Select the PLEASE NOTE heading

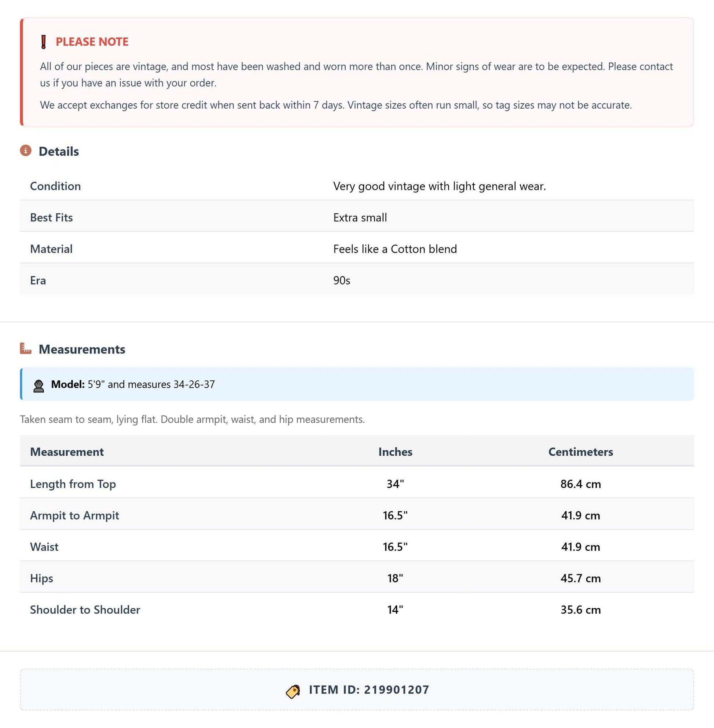pos(92,41)
